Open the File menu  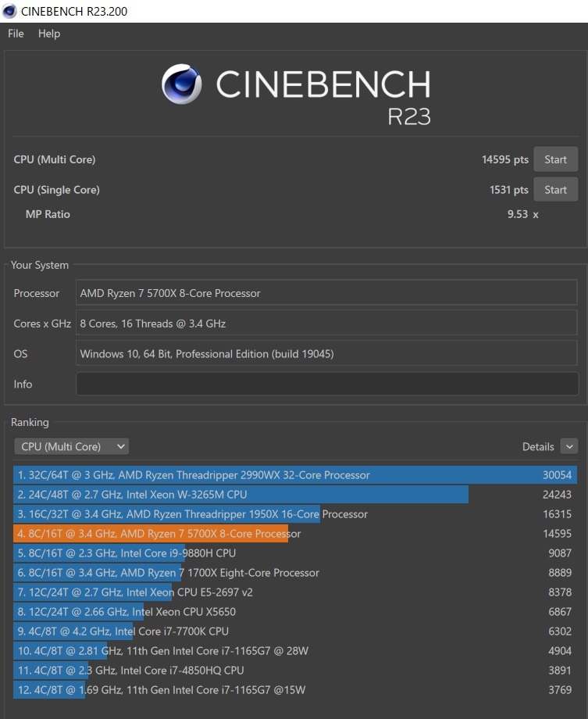coord(16,34)
